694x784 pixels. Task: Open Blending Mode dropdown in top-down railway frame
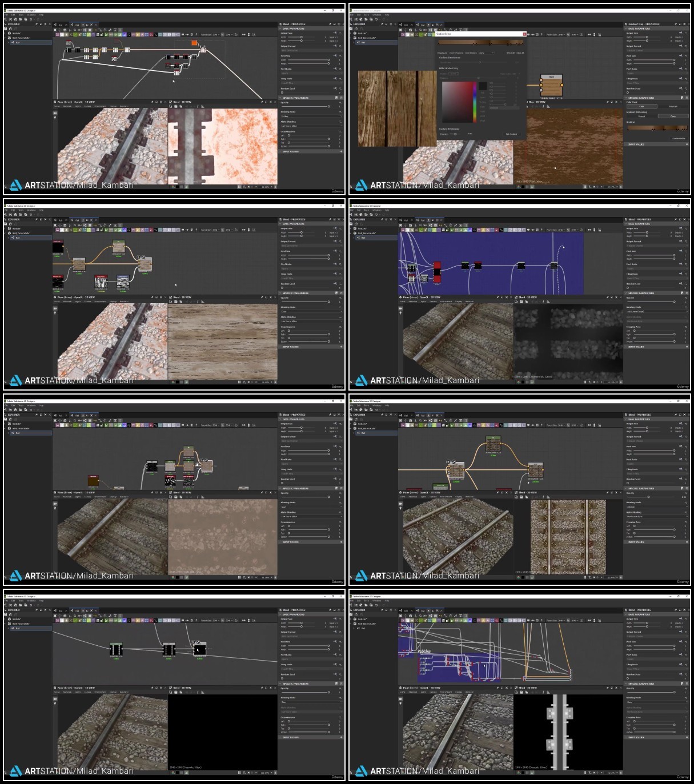[656, 507]
